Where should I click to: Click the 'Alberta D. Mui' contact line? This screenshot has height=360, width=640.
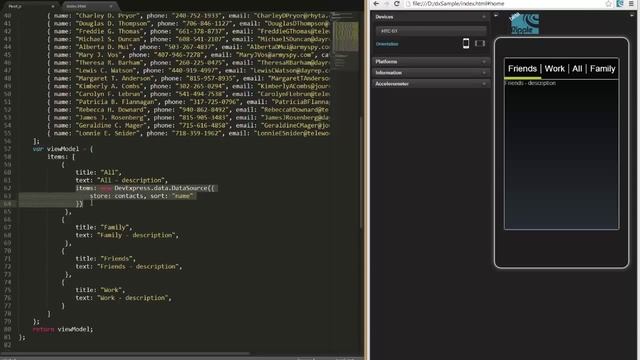click(x=188, y=47)
